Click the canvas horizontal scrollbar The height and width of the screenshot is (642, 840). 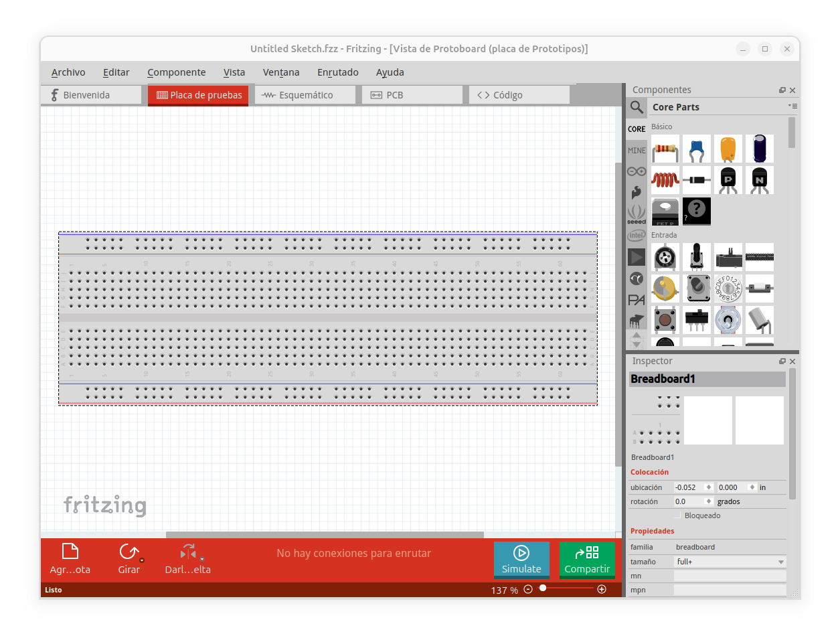325,535
